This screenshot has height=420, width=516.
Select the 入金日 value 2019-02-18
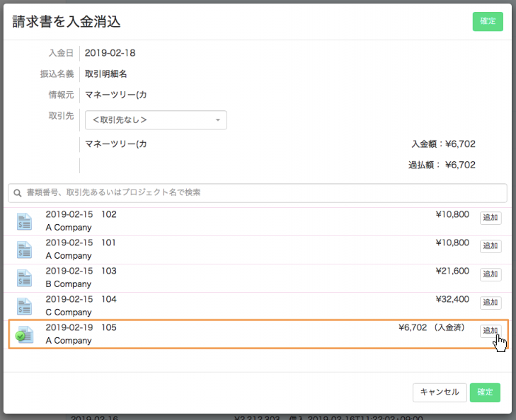(x=110, y=53)
